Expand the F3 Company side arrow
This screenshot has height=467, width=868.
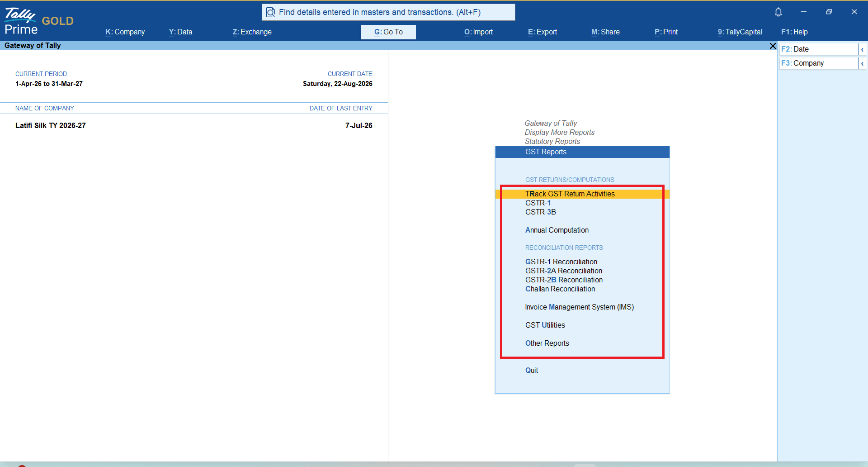pos(862,63)
